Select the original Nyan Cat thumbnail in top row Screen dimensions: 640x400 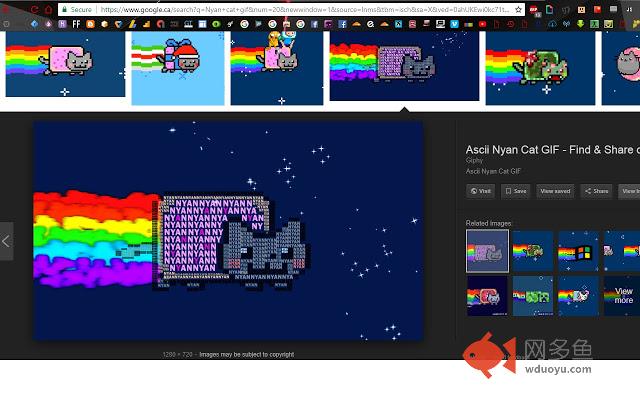[x=65, y=64]
